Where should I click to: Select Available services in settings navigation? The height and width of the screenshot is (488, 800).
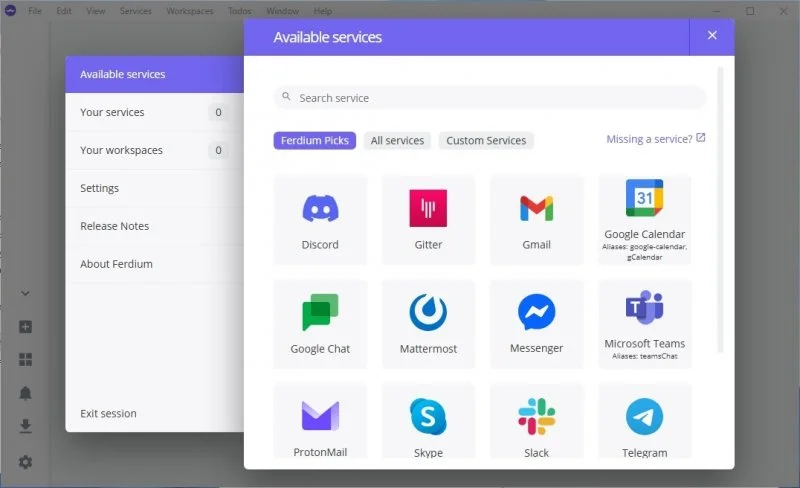(x=155, y=75)
